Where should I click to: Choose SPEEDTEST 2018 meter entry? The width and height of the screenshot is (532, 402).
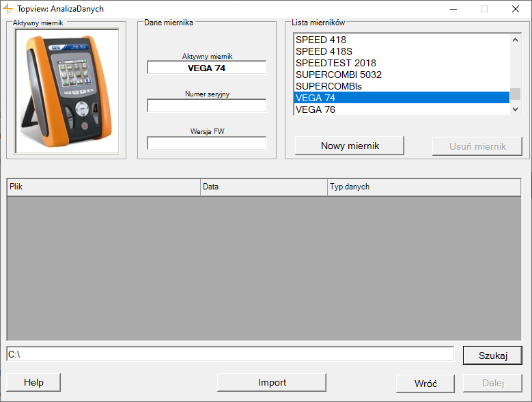click(335, 63)
